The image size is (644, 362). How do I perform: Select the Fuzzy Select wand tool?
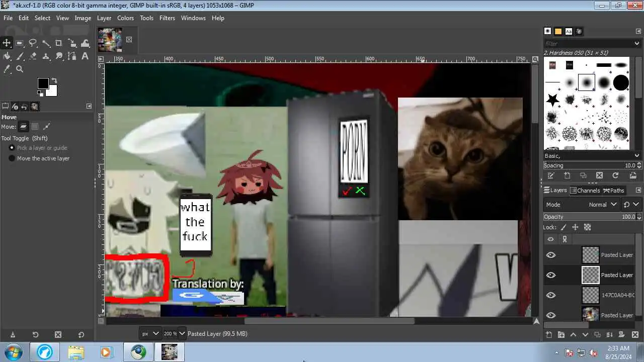pyautogui.click(x=46, y=43)
